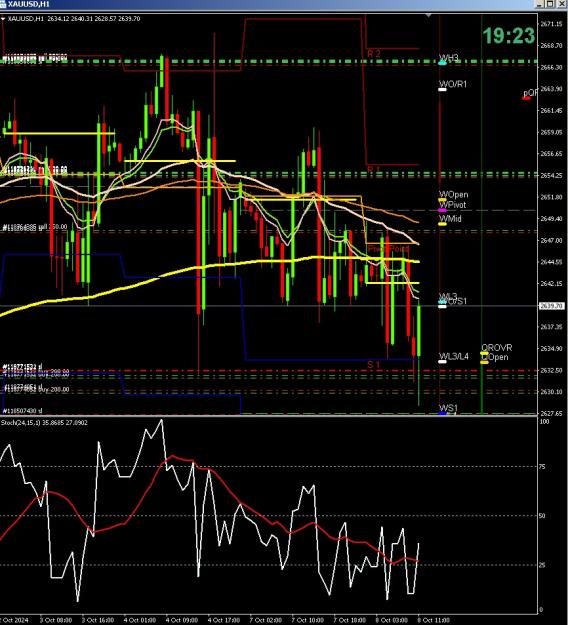This screenshot has height=625, width=568.
Task: Click the magenta WPivot level marker
Action: point(442,210)
